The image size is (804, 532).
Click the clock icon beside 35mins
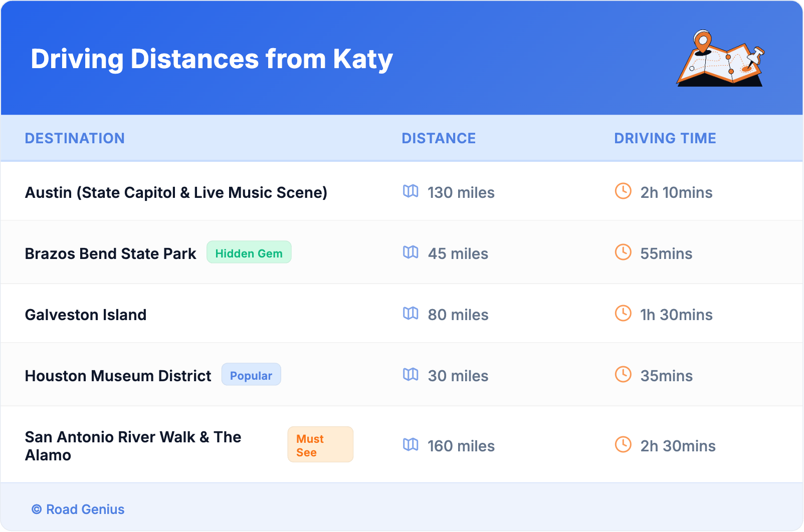click(x=623, y=375)
